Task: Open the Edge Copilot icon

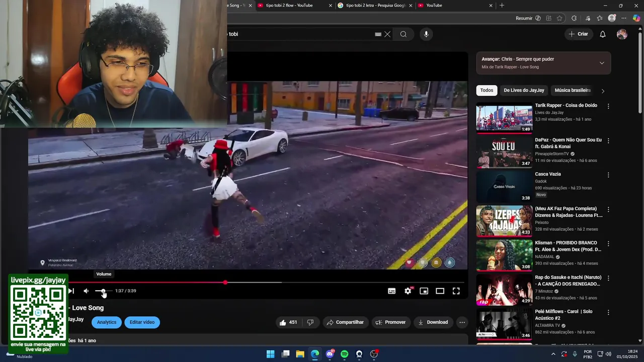Action: point(636,18)
